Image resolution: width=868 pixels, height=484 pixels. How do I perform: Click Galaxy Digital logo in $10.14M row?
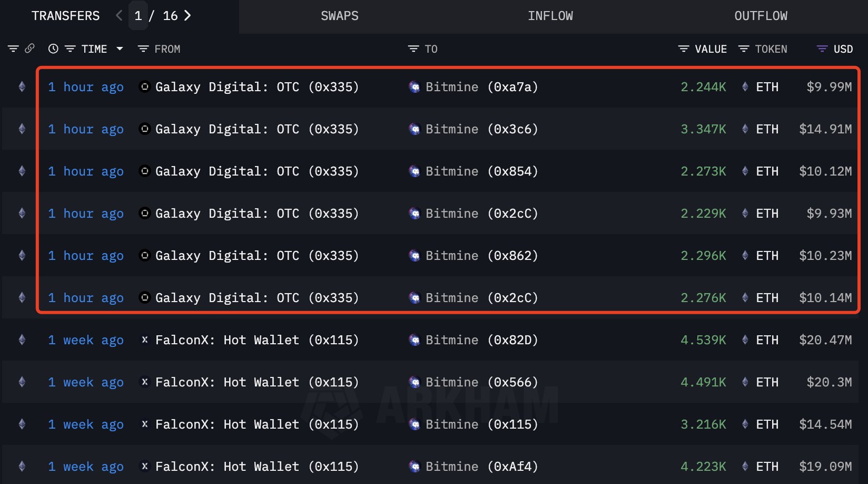coord(144,297)
